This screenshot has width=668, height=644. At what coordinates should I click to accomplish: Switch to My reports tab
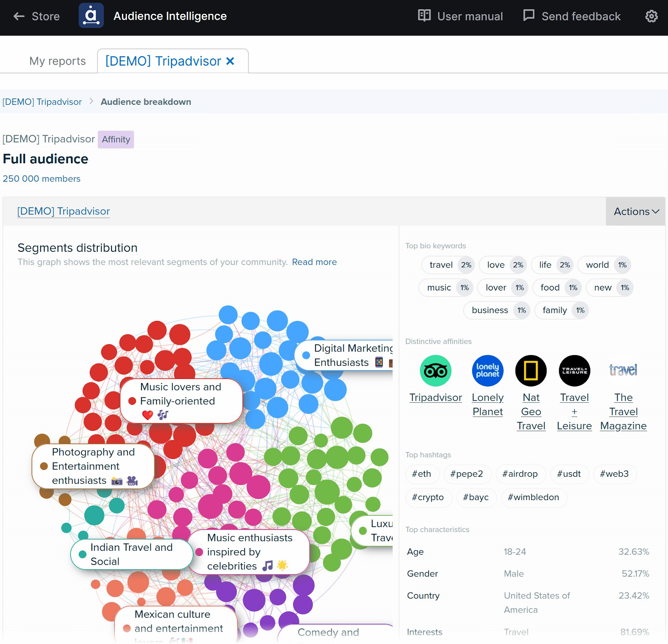pos(58,61)
